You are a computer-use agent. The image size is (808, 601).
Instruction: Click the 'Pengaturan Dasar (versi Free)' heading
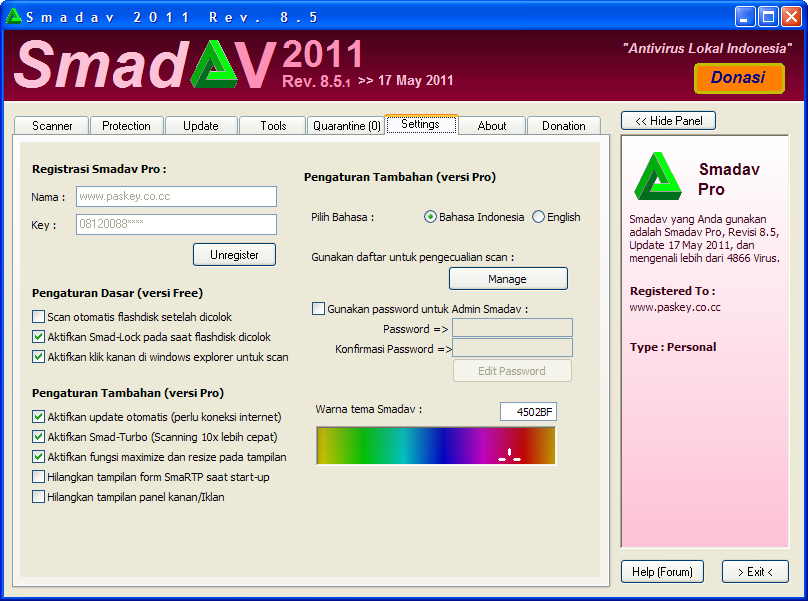(x=117, y=293)
